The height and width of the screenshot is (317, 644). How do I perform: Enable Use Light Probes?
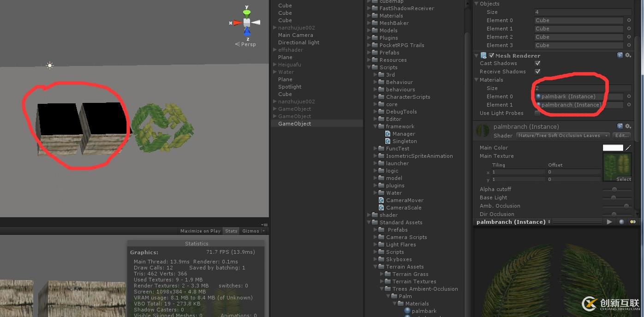click(x=537, y=113)
